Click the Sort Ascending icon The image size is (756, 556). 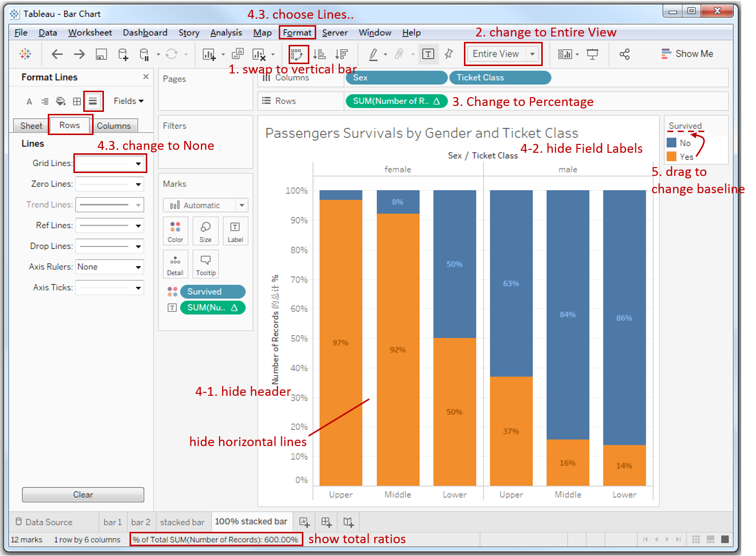[x=320, y=54]
